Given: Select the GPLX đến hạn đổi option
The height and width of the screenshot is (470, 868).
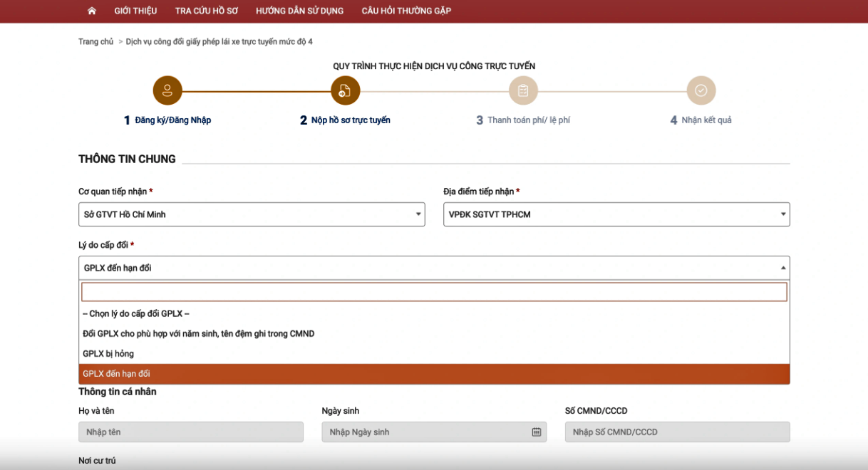Looking at the screenshot, I should [116, 374].
